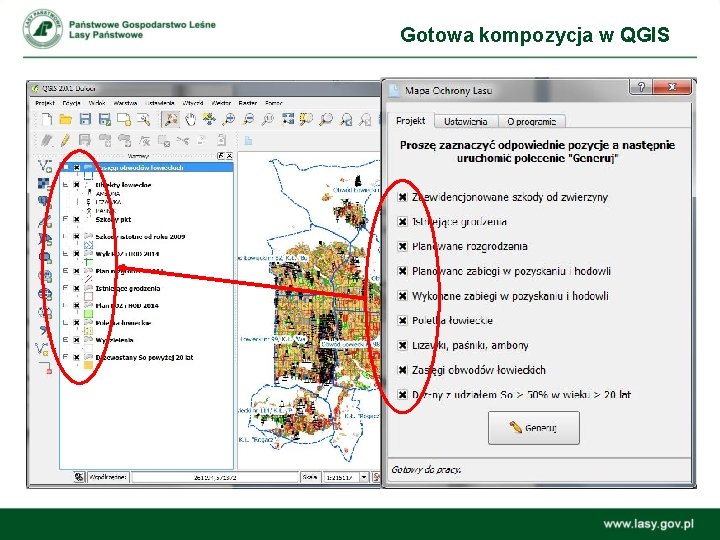Open project with the yellow folder icon
The width and height of the screenshot is (720, 540).
(x=66, y=119)
